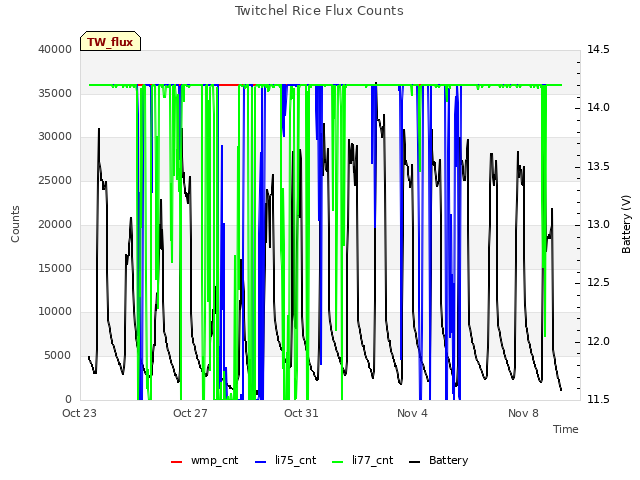Click the 14.5 battery axis value

point(598,49)
